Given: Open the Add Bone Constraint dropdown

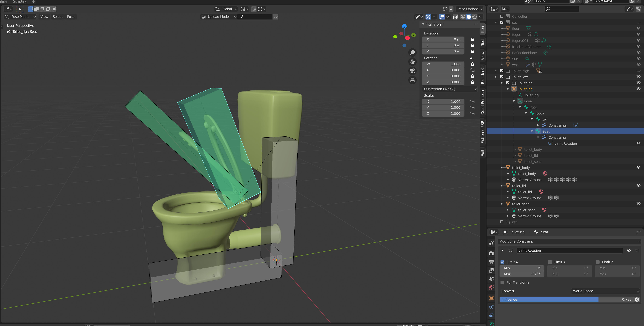Looking at the screenshot, I should tap(570, 241).
